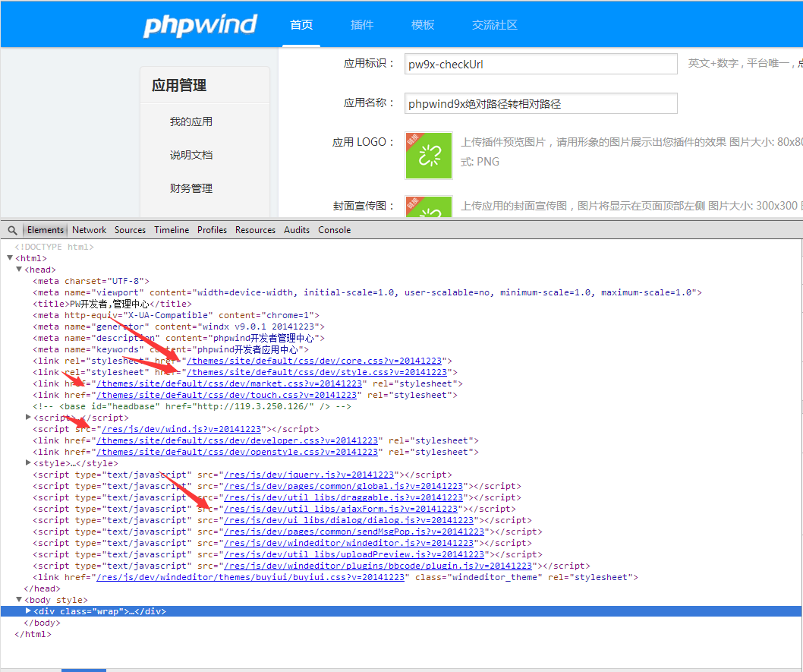Open 财务管理 in the sidebar
803x672 pixels.
191,188
